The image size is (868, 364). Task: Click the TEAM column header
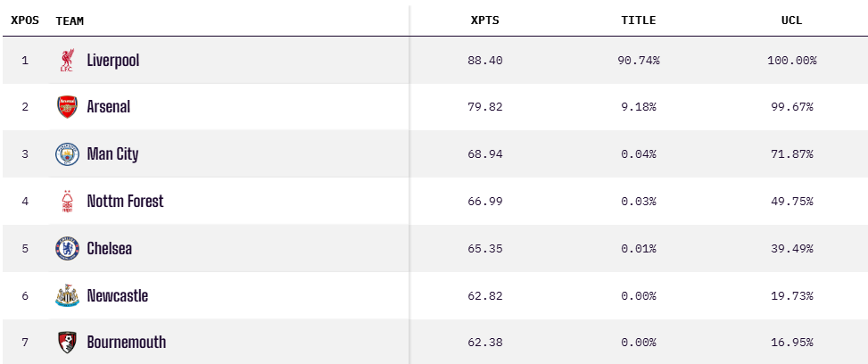(x=70, y=21)
